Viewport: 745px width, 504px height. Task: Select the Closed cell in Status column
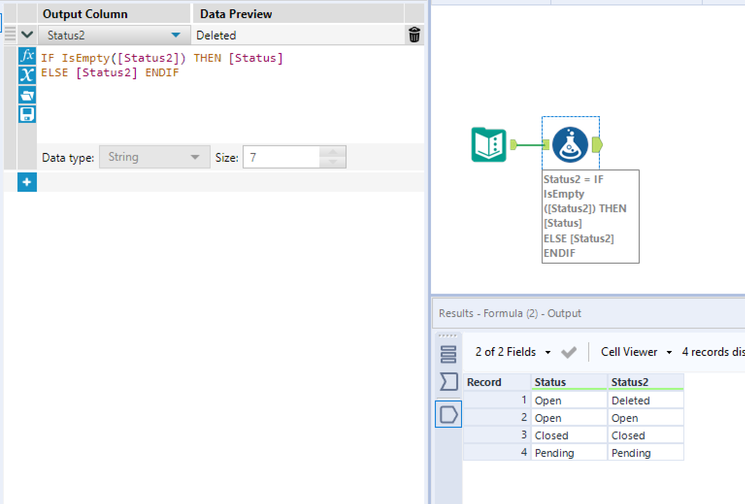569,435
